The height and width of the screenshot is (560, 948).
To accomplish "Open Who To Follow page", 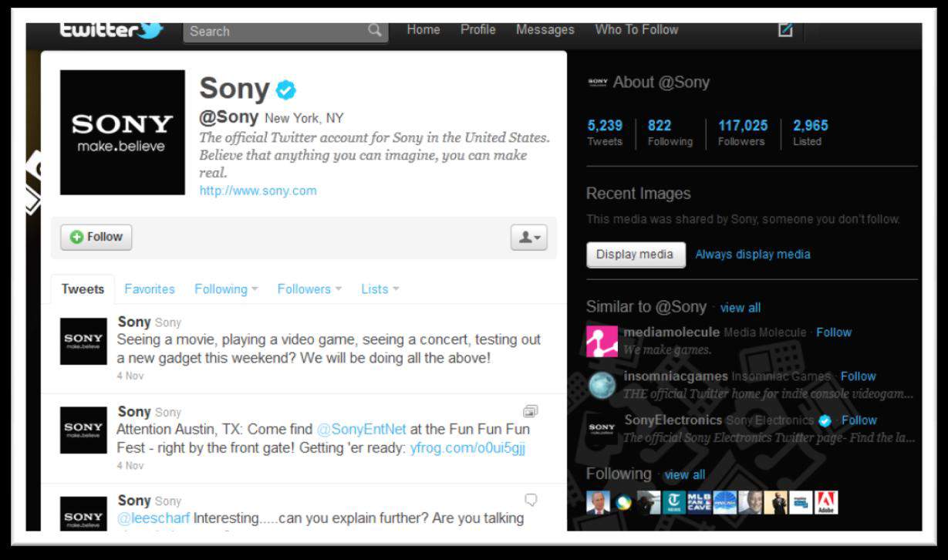I will pos(636,30).
